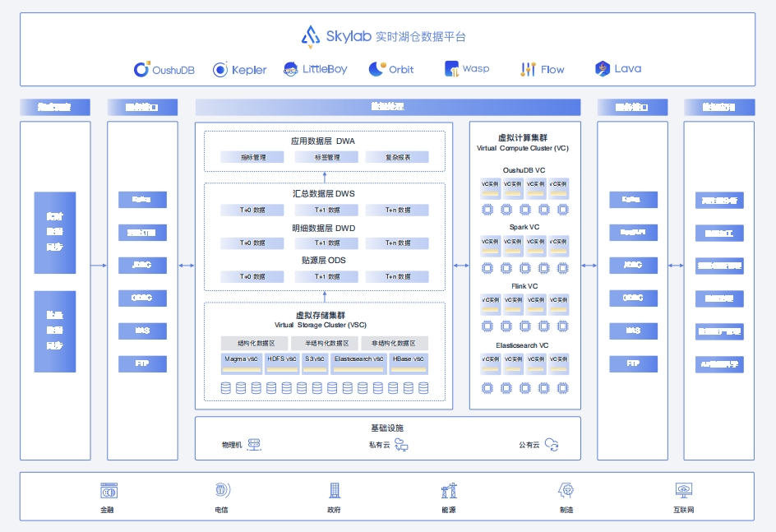Select the 电信 telecom industry icon
This screenshot has height=532, width=776.
coord(223,490)
